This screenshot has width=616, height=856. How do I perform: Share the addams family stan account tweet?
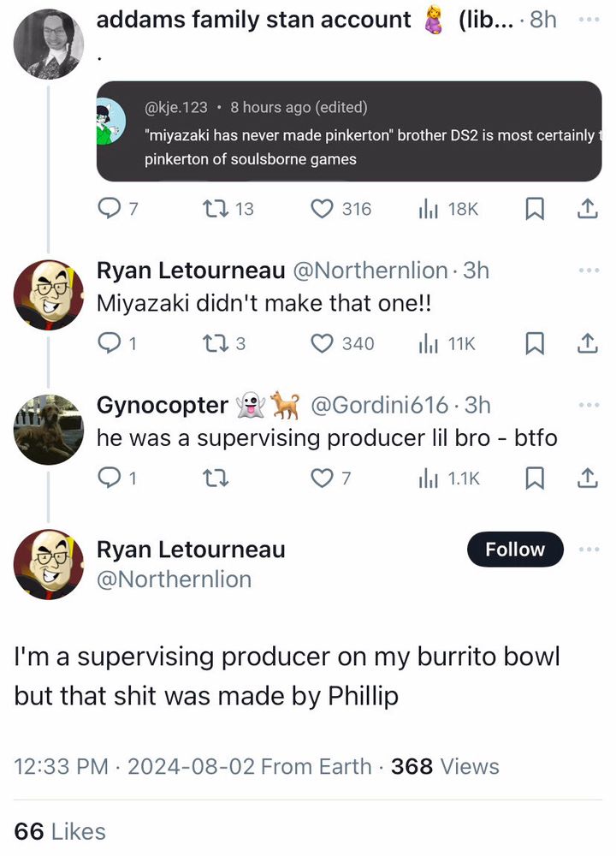tap(588, 208)
